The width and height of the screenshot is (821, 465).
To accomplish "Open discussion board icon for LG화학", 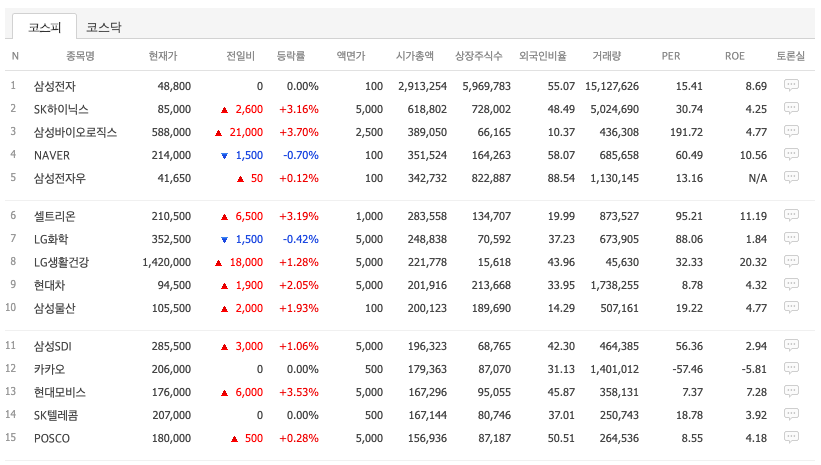I will (x=791, y=238).
